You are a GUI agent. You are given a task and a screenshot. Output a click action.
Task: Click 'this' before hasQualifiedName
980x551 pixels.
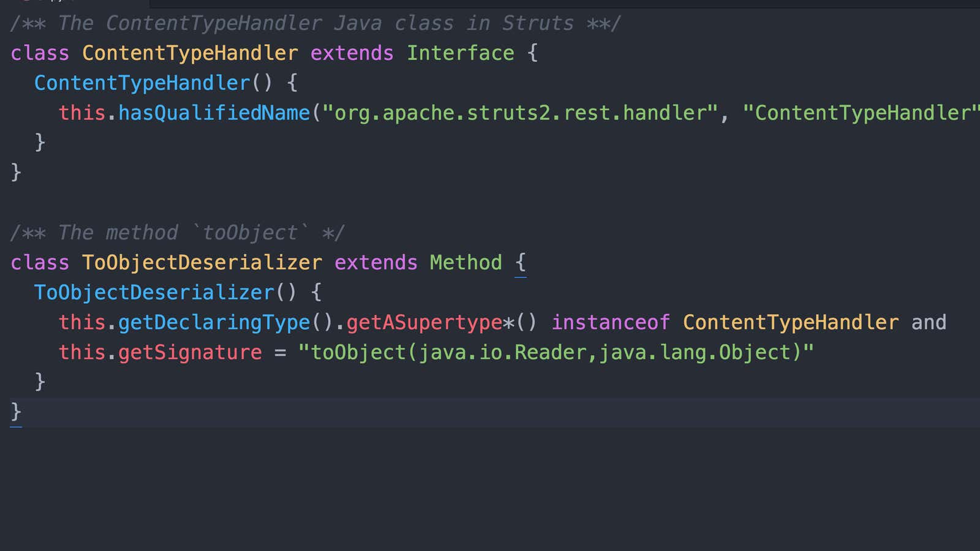coord(82,113)
